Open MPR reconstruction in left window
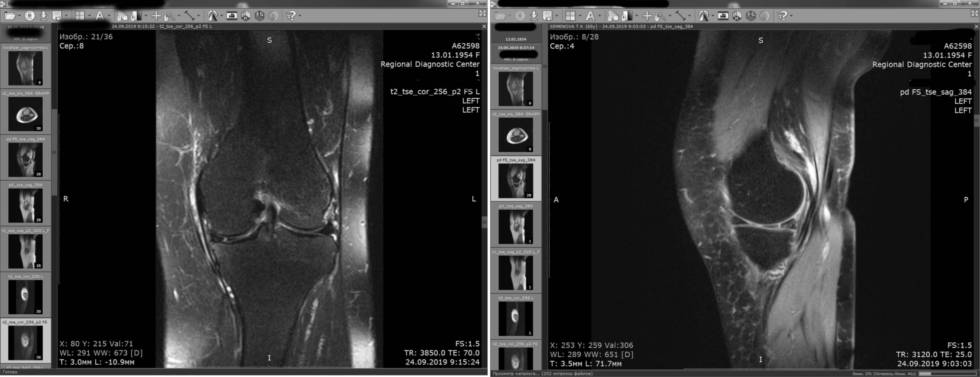This screenshot has width=980, height=377. [x=246, y=16]
